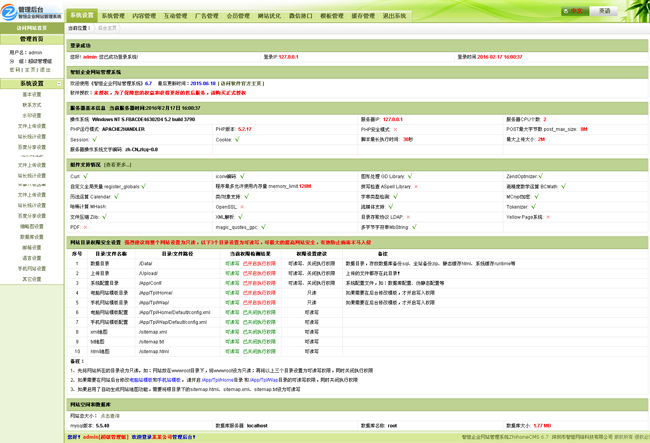Click the blue 手机站模板 link in the notes
Image resolution: width=650 pixels, height=443 pixels.
(169, 380)
